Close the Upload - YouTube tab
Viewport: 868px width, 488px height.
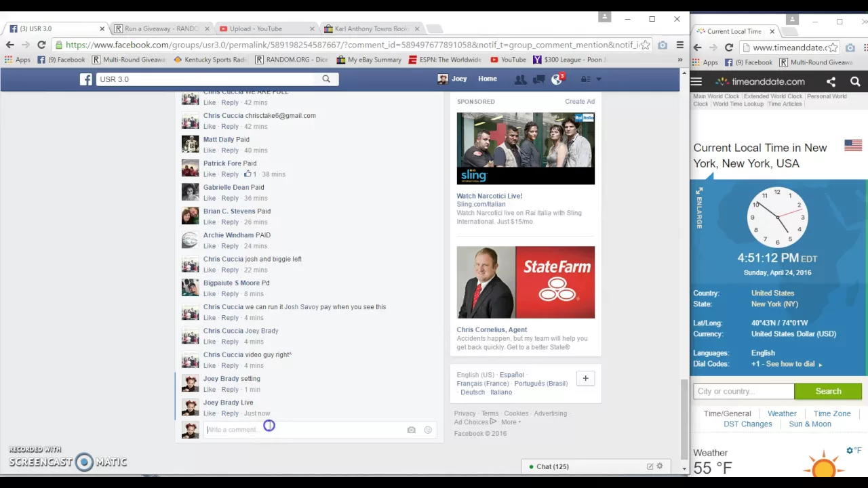[312, 28]
